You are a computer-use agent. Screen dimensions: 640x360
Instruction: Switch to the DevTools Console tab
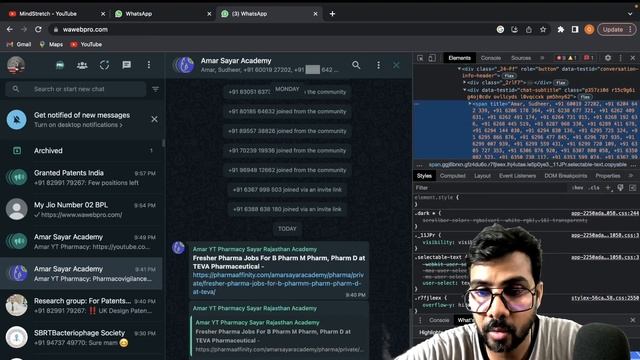coord(491,58)
